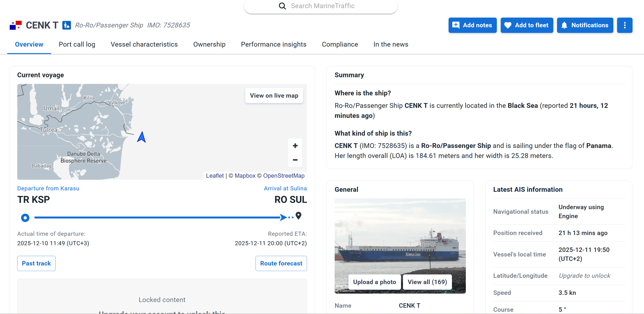Click the blue ship arrow marker on map
The height and width of the screenshot is (314, 644).
(x=141, y=137)
